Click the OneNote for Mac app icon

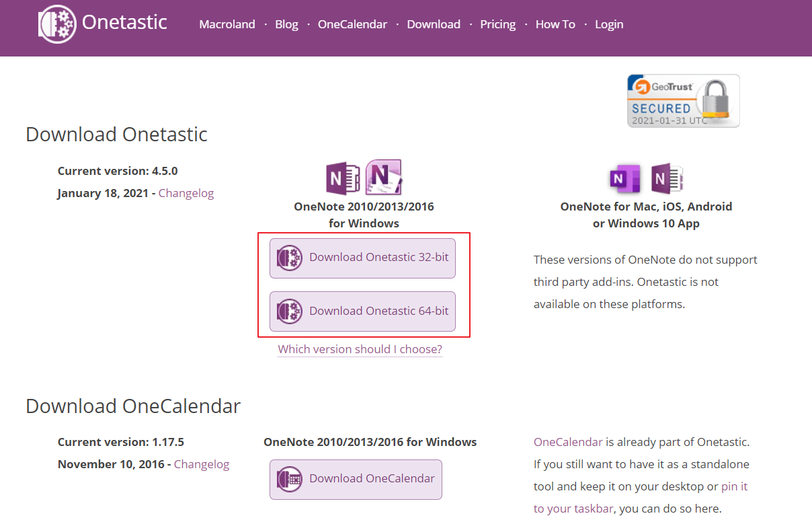(x=625, y=179)
